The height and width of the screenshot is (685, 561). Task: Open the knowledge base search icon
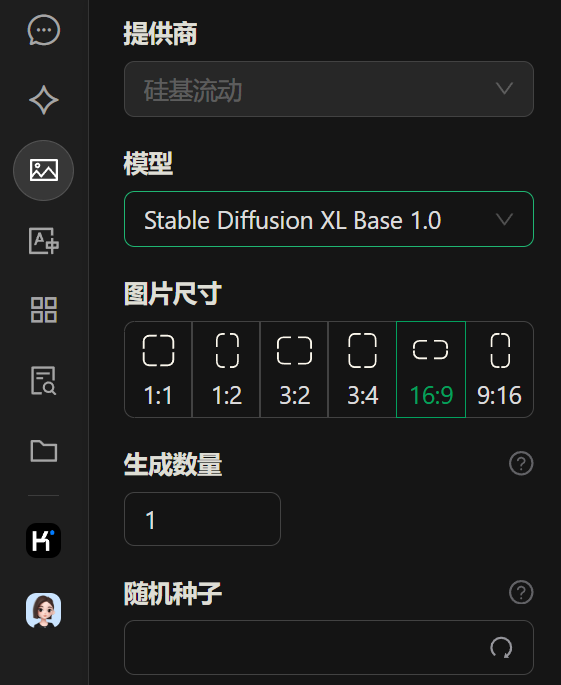(44, 381)
